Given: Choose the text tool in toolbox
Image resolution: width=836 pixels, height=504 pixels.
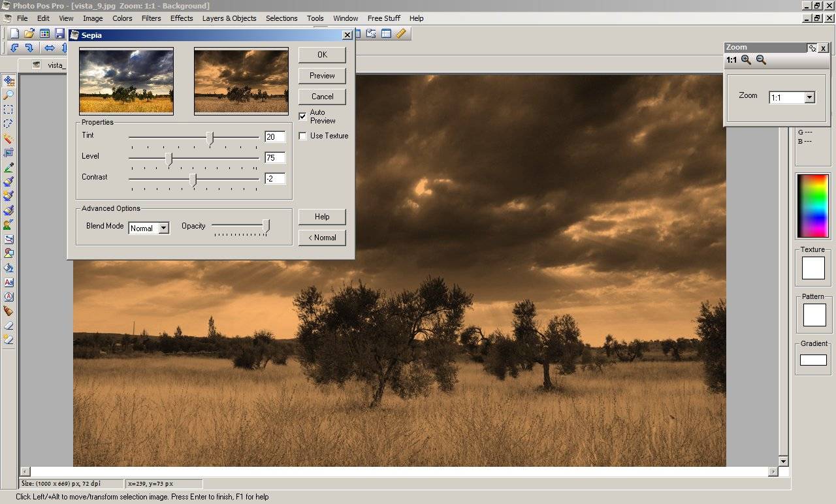Looking at the screenshot, I should [8, 282].
